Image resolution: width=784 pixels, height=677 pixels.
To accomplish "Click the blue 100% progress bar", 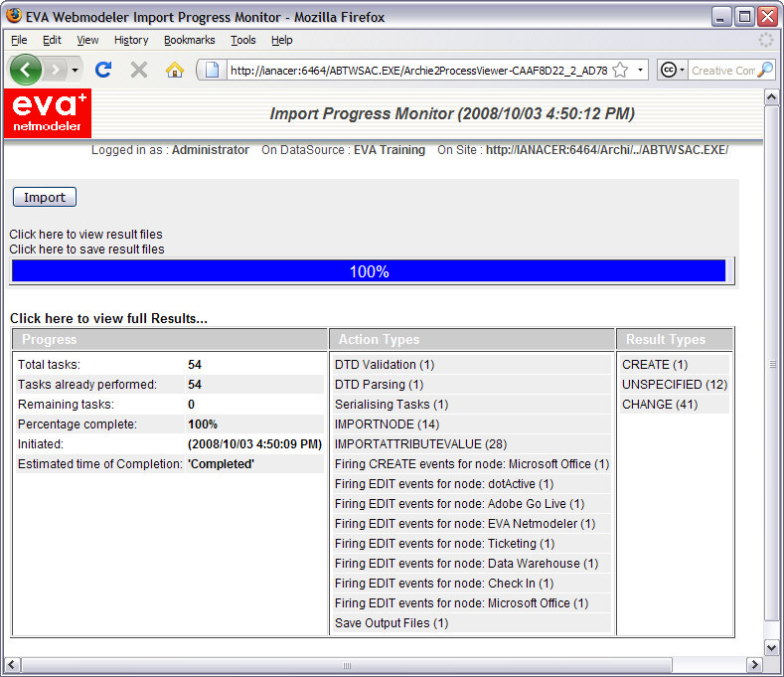I will click(x=369, y=271).
